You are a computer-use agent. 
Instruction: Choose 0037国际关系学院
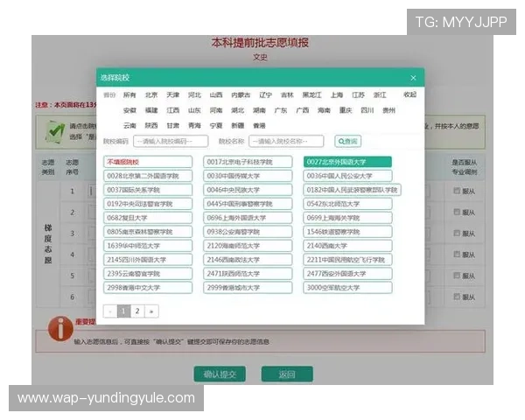click(148, 190)
